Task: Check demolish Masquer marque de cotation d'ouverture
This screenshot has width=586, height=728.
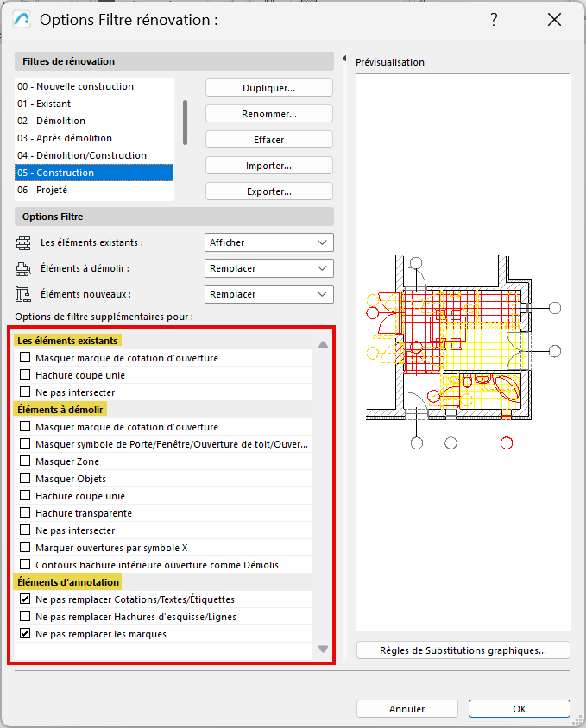Action: (25, 426)
